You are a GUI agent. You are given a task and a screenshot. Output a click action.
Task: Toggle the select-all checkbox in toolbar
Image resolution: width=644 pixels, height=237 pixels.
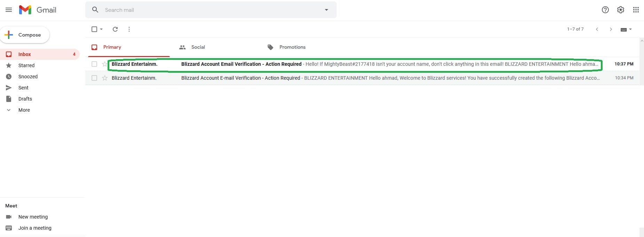point(94,29)
